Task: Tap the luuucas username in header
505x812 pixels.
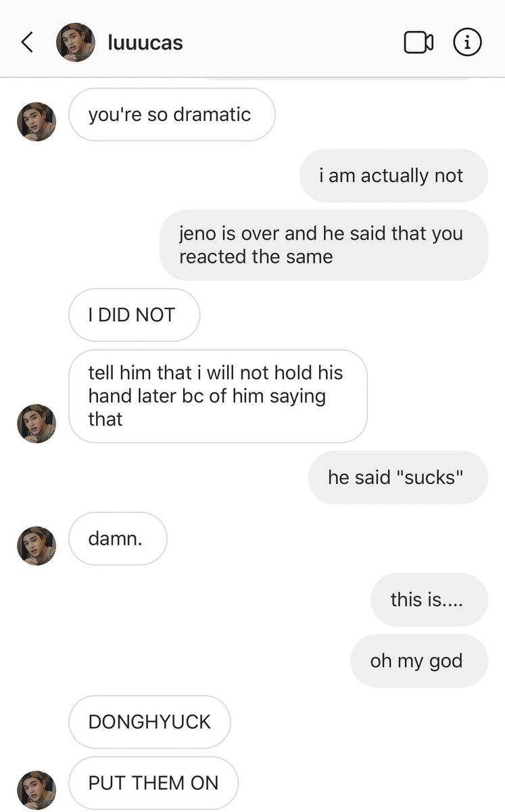Action: tap(145, 43)
